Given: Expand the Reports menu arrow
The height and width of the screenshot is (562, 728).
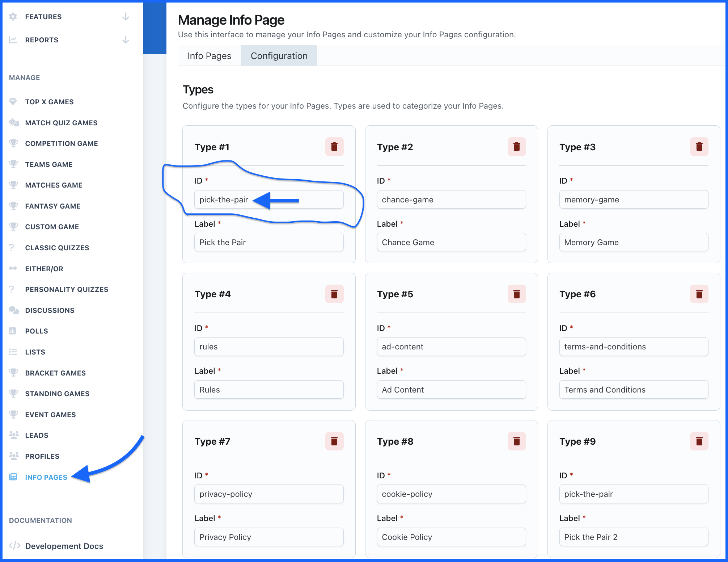Looking at the screenshot, I should (126, 40).
